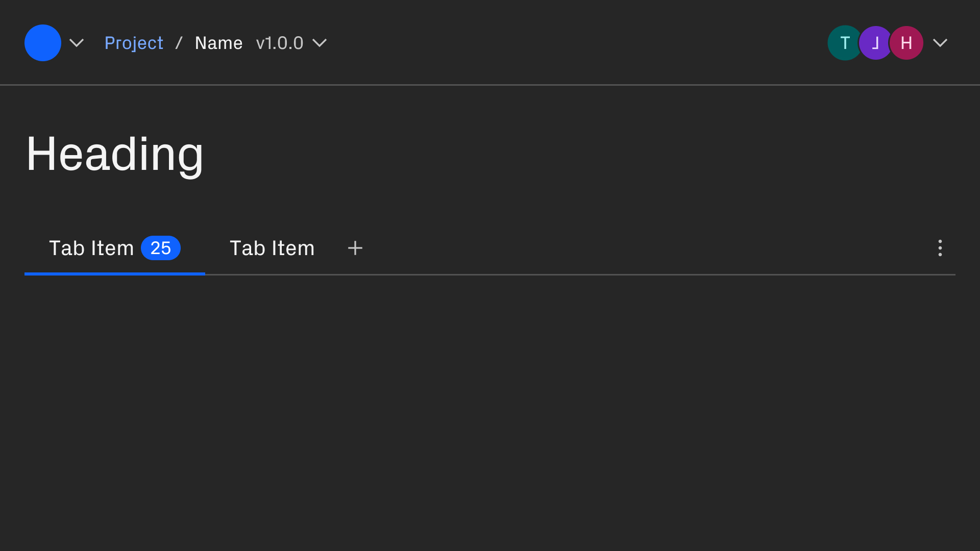Viewport: 980px width, 551px height.
Task: Click the blue active tab underline
Action: coord(115,274)
